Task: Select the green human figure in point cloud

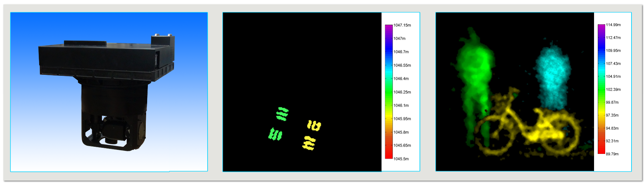Action: (474, 78)
